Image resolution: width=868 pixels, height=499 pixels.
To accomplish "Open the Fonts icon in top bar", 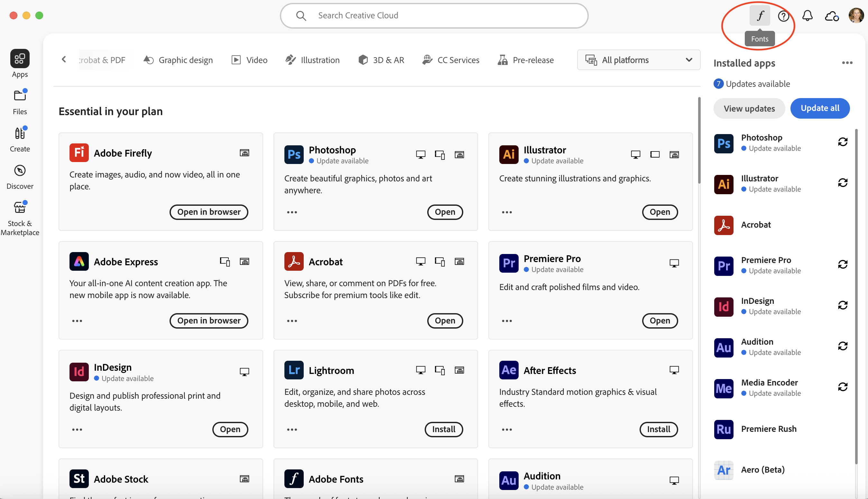I will click(x=760, y=15).
